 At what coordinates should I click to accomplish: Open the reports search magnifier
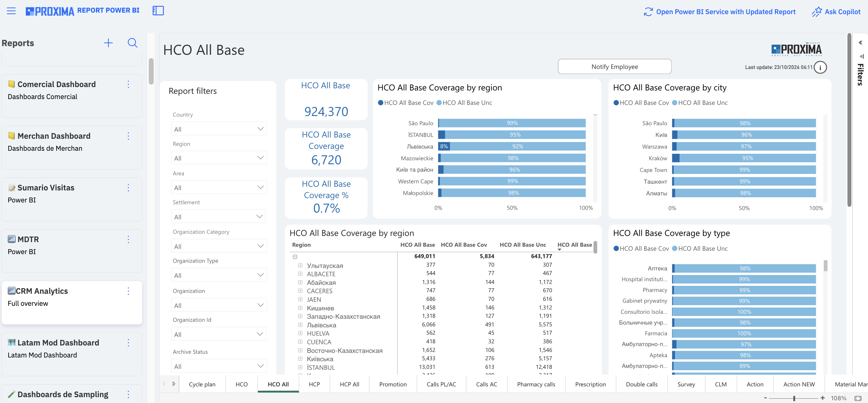132,43
